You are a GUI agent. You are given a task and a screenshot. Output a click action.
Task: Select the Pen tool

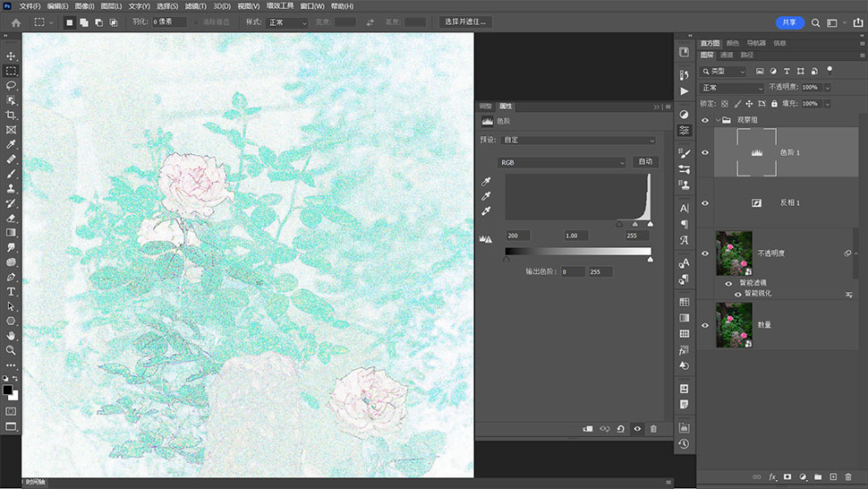11,277
